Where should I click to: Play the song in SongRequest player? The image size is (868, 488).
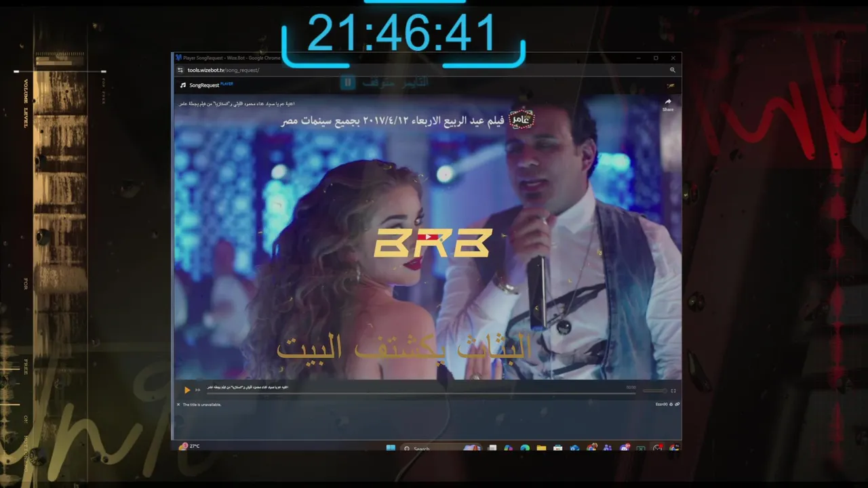coord(187,390)
